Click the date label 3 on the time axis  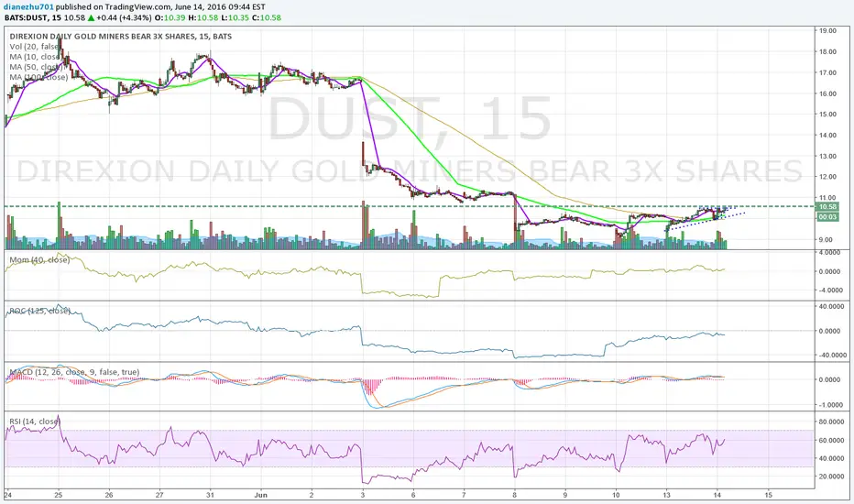363,495
